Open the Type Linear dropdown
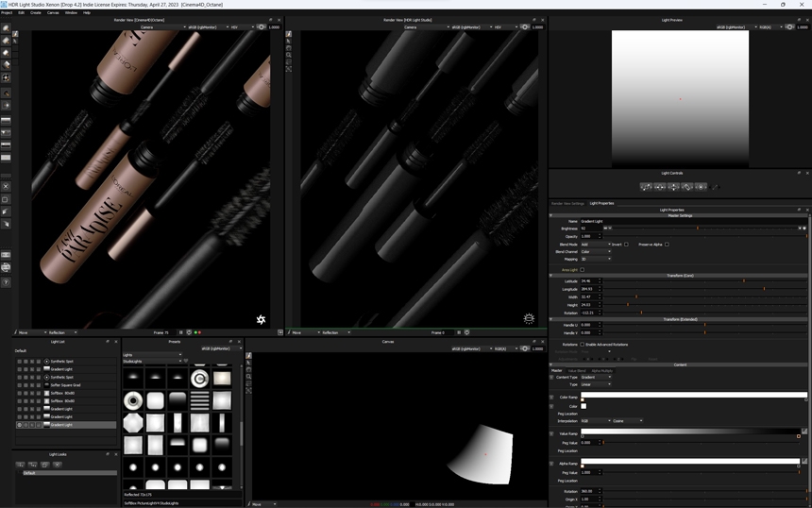Viewport: 812px width, 508px height. pyautogui.click(x=596, y=384)
